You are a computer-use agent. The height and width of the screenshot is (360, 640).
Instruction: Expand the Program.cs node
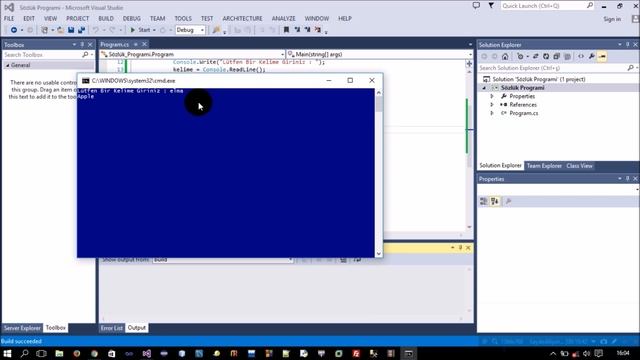point(492,113)
